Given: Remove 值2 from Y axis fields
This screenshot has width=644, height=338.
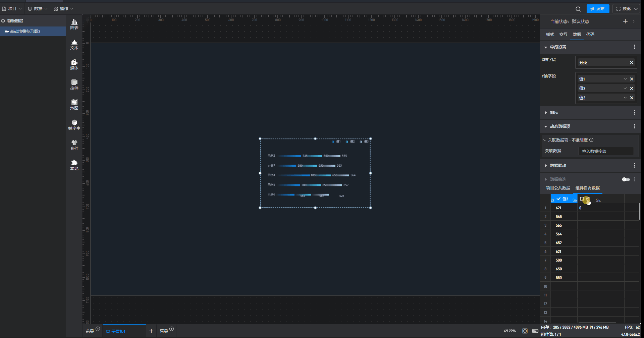Looking at the screenshot, I should click(632, 89).
